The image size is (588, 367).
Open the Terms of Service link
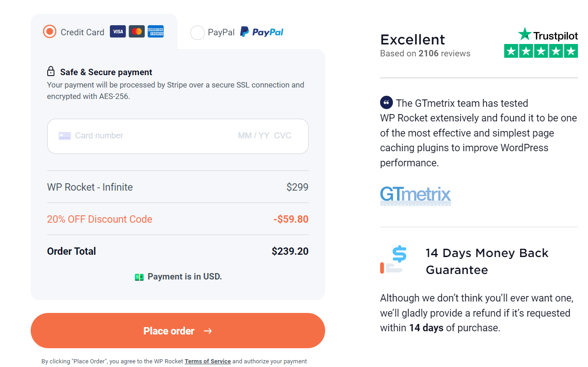pyautogui.click(x=207, y=361)
